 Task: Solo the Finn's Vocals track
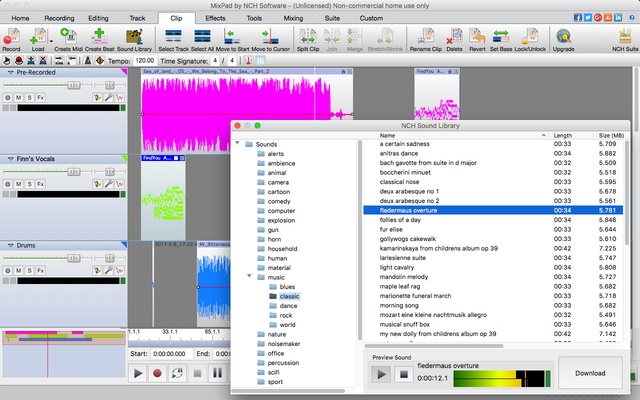(29, 184)
